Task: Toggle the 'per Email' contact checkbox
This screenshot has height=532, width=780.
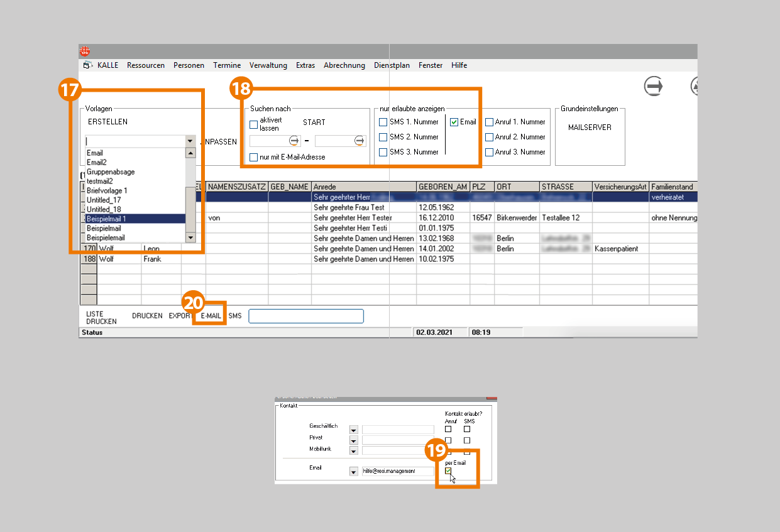Action: pyautogui.click(x=448, y=471)
